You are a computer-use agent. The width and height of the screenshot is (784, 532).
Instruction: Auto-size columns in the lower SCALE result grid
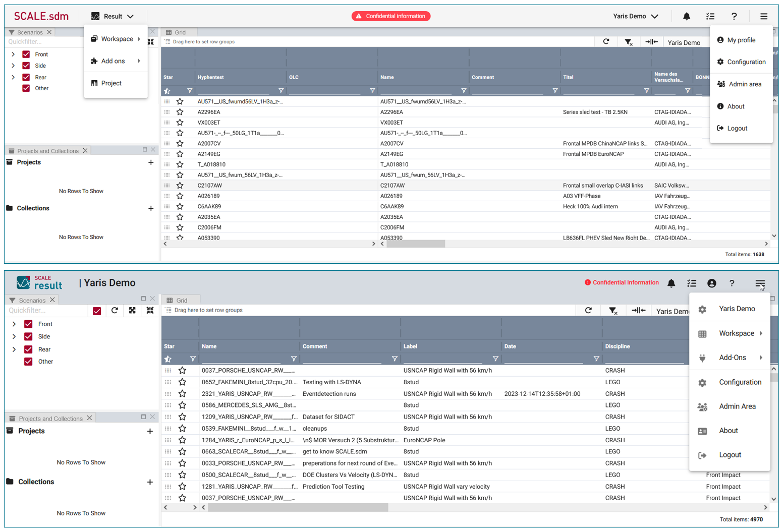tap(639, 311)
